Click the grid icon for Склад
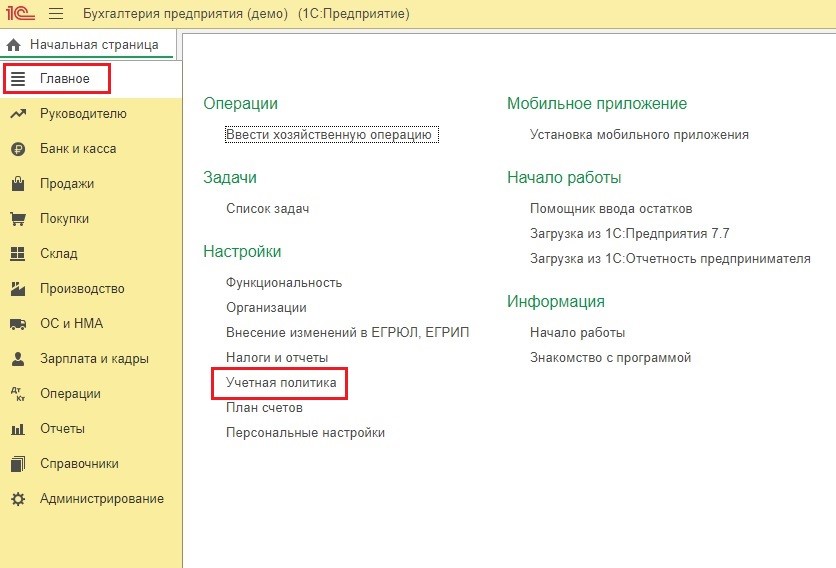The image size is (836, 568). coord(17,254)
